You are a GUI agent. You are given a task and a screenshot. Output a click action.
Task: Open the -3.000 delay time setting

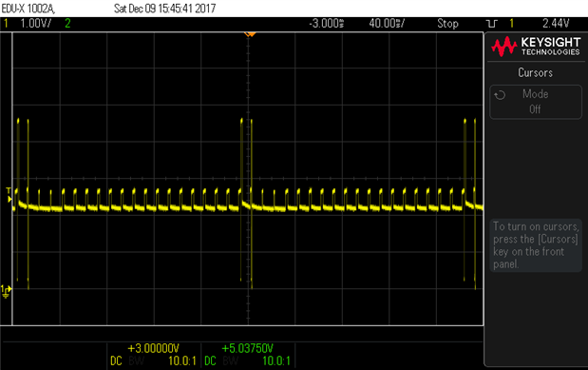point(326,24)
